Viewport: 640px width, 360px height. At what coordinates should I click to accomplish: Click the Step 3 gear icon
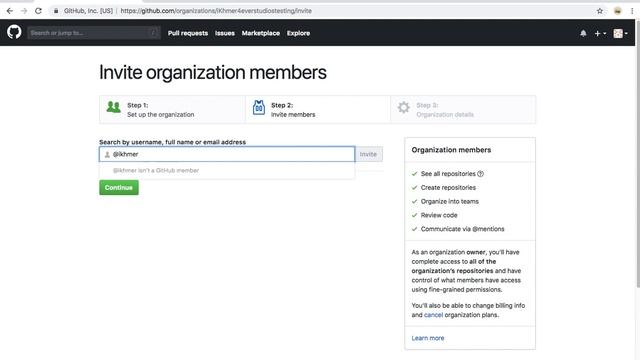(404, 107)
